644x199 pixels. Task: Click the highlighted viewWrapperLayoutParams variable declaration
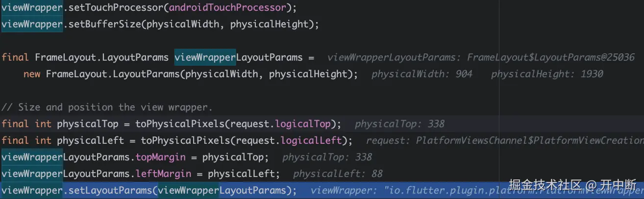[238, 57]
